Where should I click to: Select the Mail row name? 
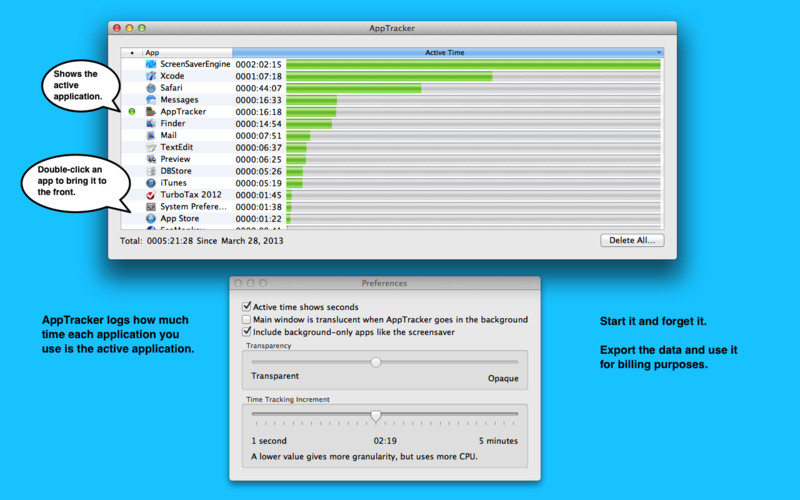(x=168, y=135)
